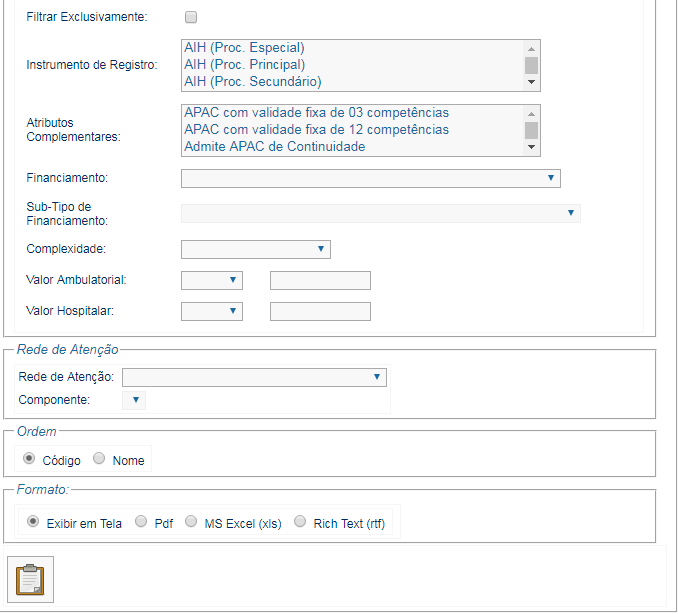Open the Sub-Tipo de Financiamento dropdown
The width and height of the screenshot is (678, 614).
point(380,213)
